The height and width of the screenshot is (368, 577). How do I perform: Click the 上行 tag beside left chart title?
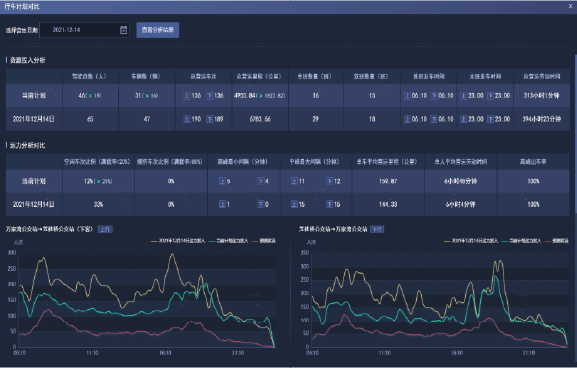point(105,229)
